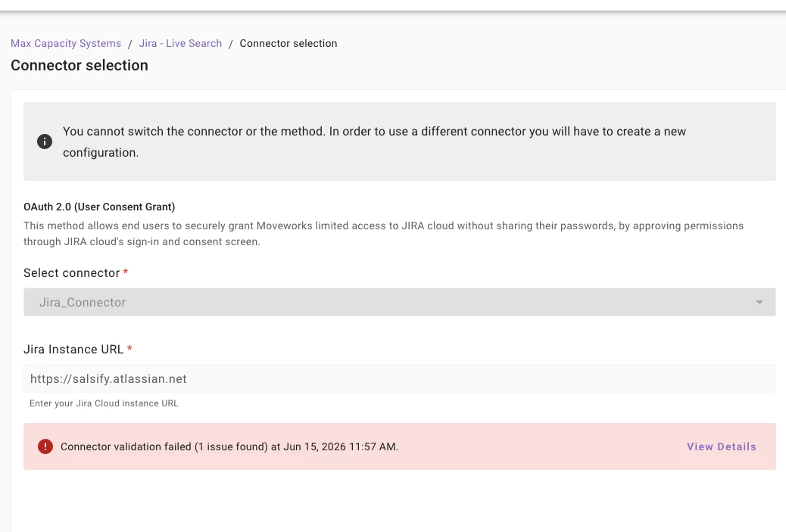
Task: Go to Jira - Live Search breadcrumb
Action: point(180,44)
